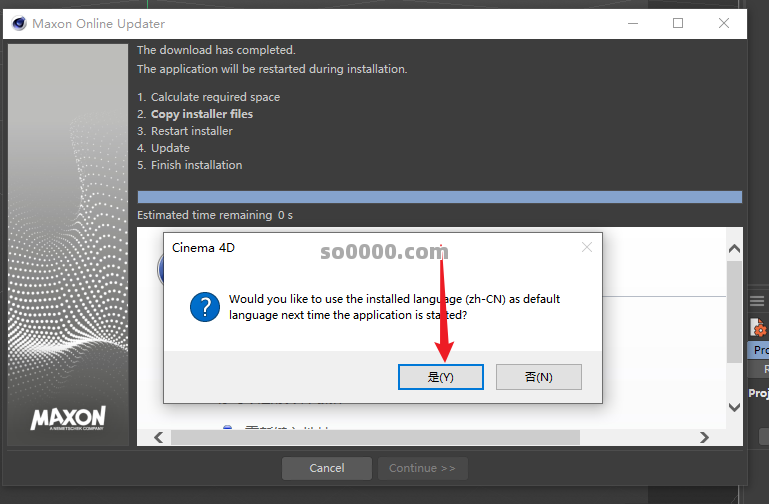Click the Cancel button in updater
The width and height of the screenshot is (769, 504).
coord(326,468)
